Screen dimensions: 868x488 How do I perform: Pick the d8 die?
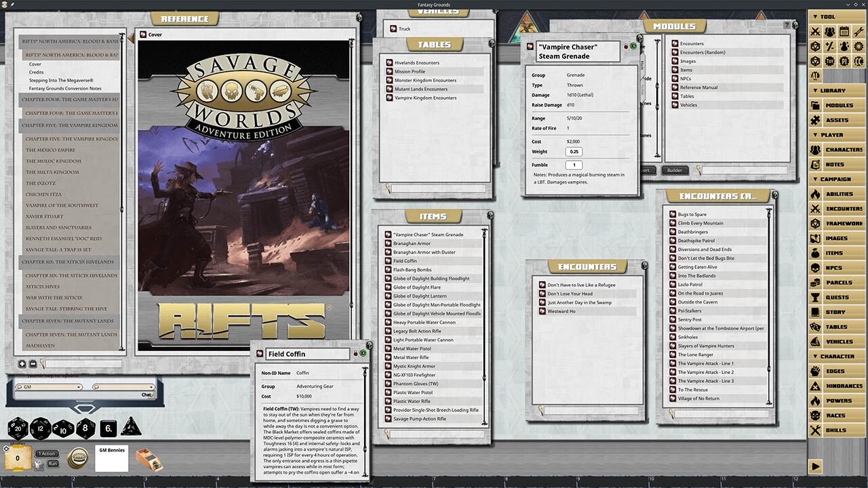click(85, 428)
